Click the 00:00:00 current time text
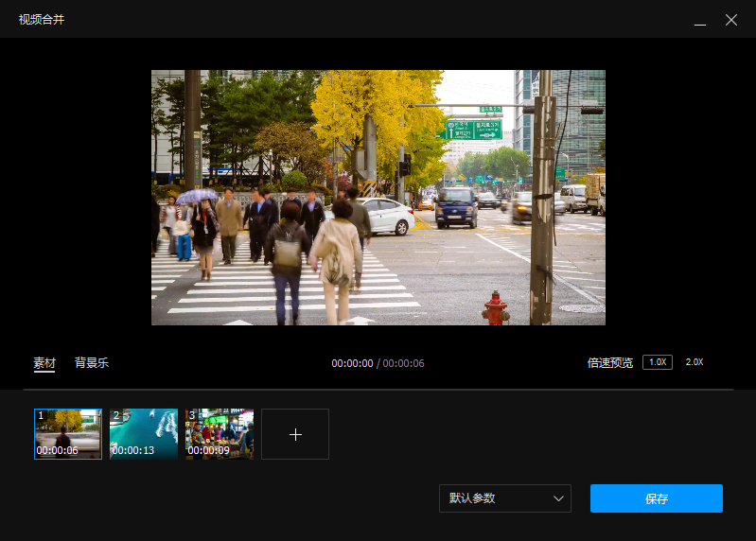 coord(352,363)
